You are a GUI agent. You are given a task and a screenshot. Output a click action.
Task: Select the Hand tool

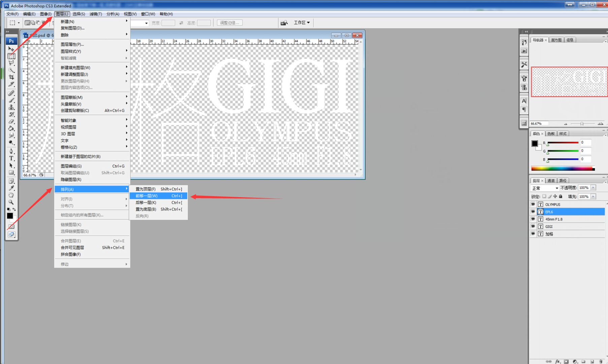coord(11,195)
